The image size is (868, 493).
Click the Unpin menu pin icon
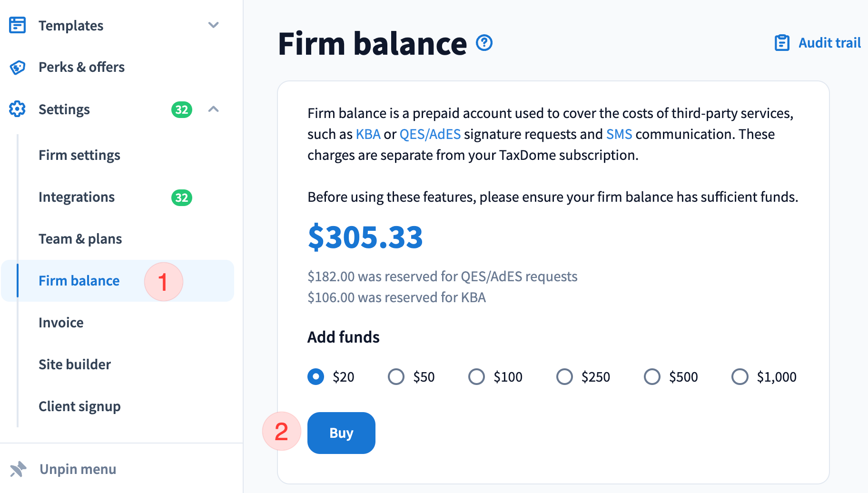pos(18,469)
